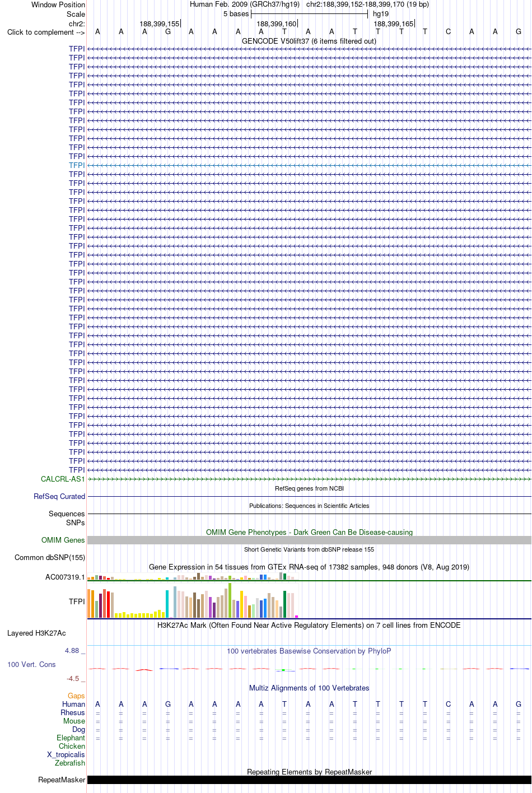
Task: Click the RefSeq Curated track label
Action: [59, 496]
